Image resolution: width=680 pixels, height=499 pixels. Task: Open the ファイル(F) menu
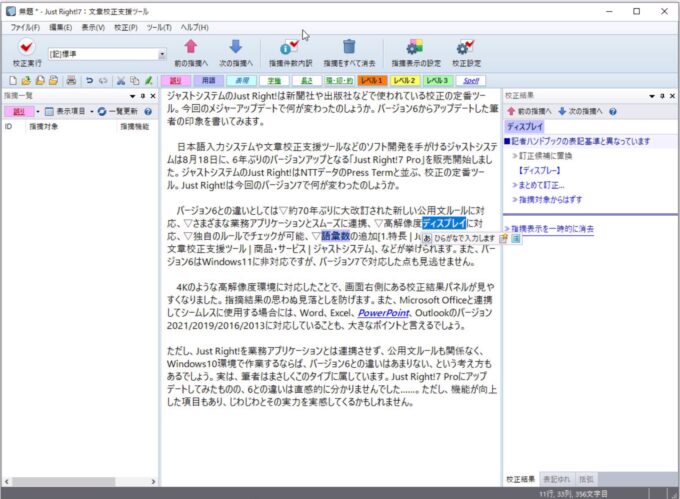pos(25,27)
